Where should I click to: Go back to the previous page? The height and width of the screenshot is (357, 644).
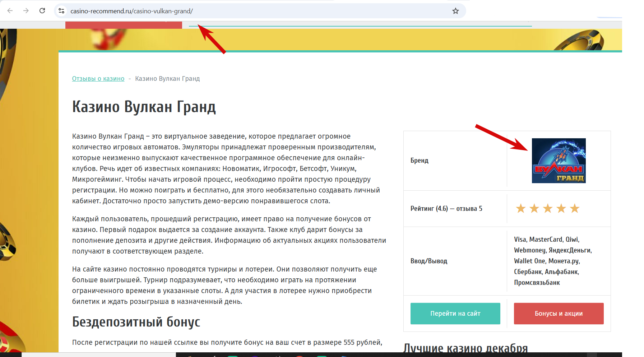pyautogui.click(x=10, y=11)
